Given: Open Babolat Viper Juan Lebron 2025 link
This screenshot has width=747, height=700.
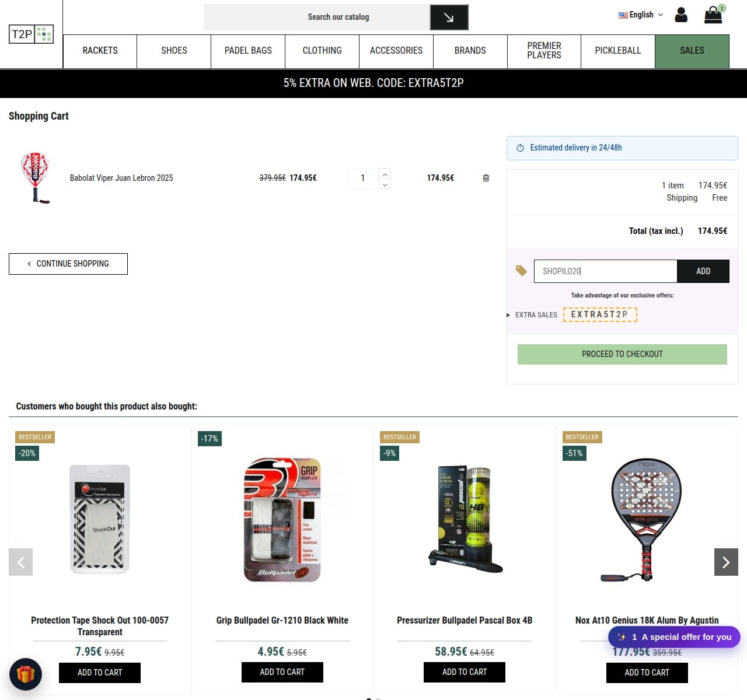Looking at the screenshot, I should pos(121,178).
